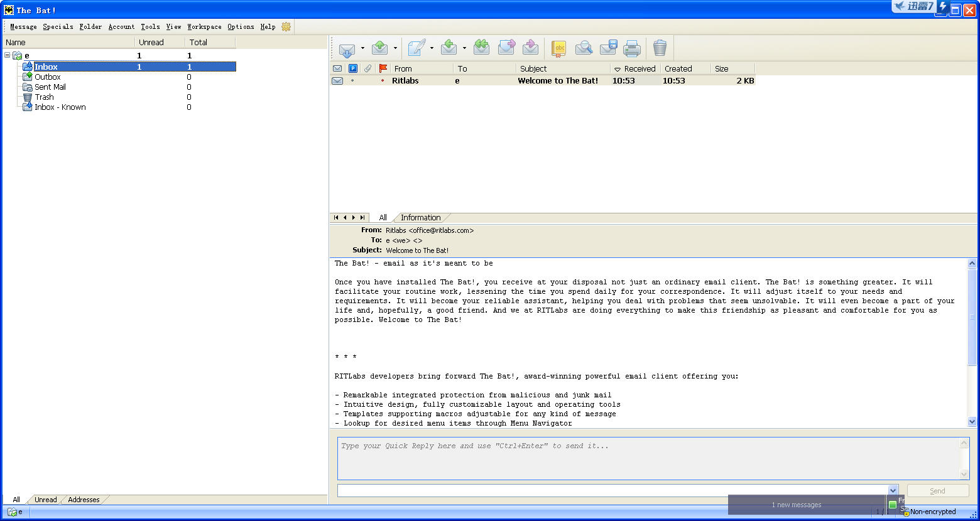Click Forward message icon with open envelope
Image resolution: width=980 pixels, height=521 pixels.
click(506, 48)
